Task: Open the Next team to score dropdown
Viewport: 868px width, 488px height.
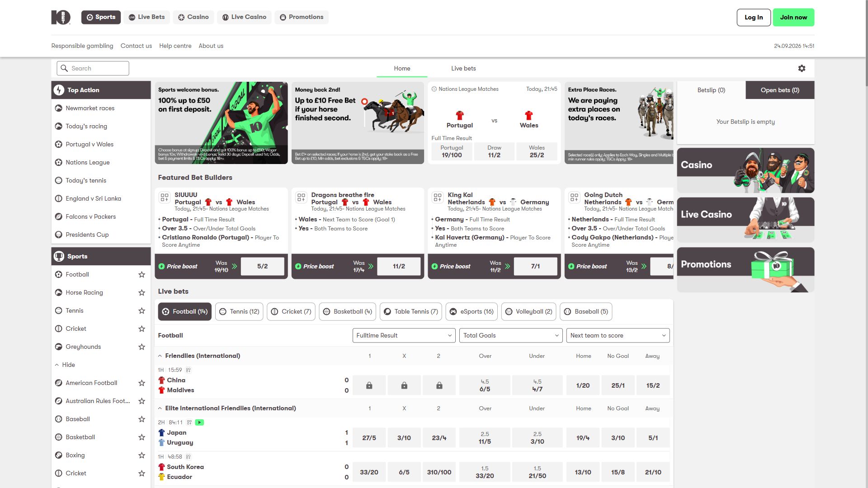Action: (618, 335)
